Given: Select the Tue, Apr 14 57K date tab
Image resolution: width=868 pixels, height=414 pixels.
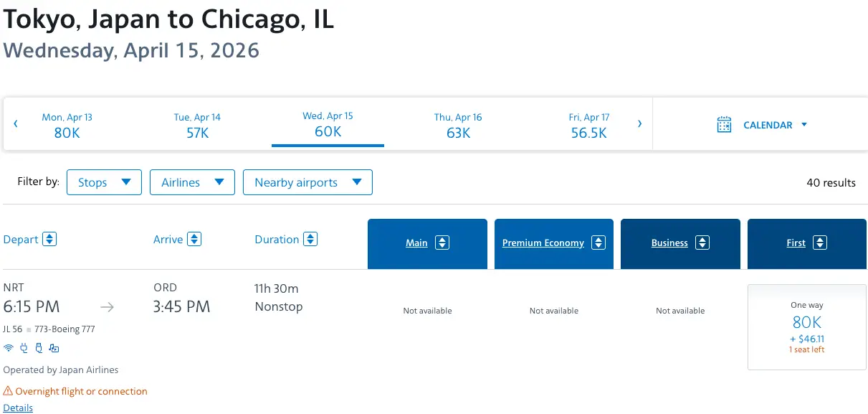Looking at the screenshot, I should pos(197,125).
